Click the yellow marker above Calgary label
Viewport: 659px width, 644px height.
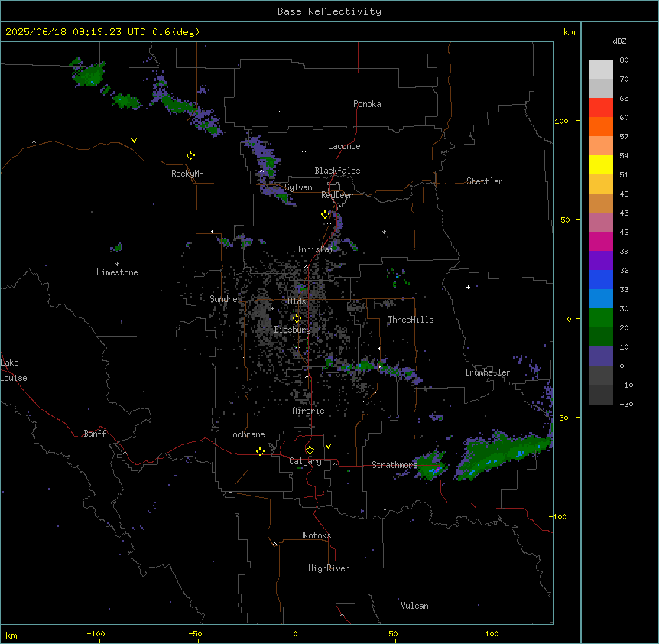(310, 450)
